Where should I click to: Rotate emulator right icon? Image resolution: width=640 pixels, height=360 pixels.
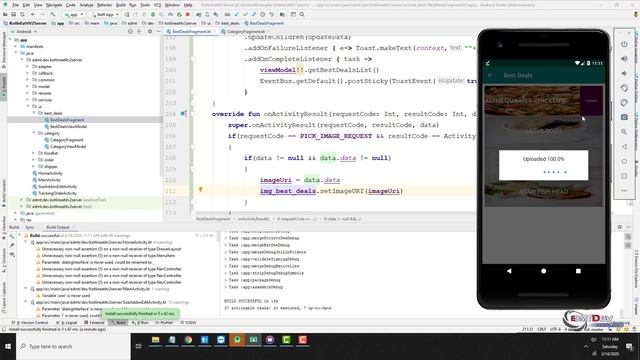[624, 102]
